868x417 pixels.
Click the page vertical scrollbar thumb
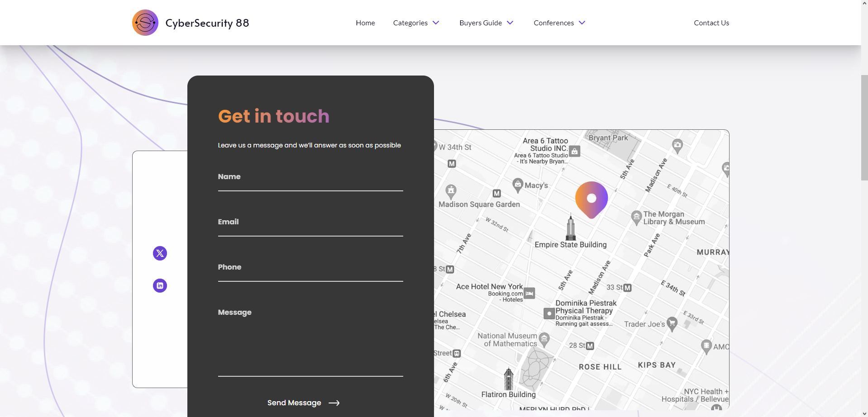point(864,128)
